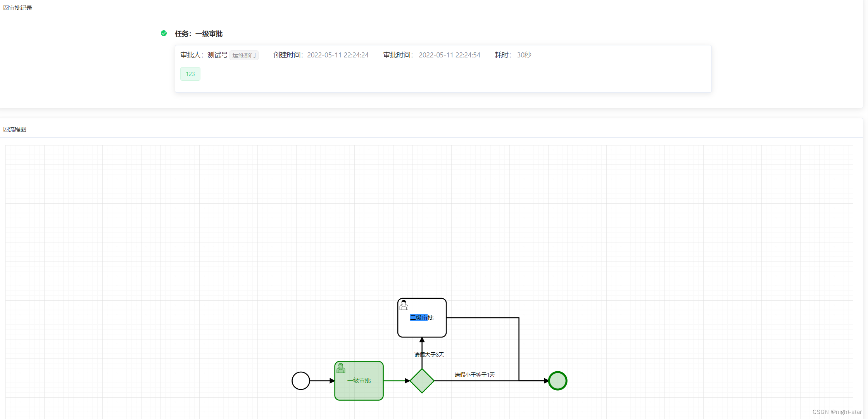Click the 请假小于等于1天 flow label
The width and height of the screenshot is (868, 419).
point(475,375)
